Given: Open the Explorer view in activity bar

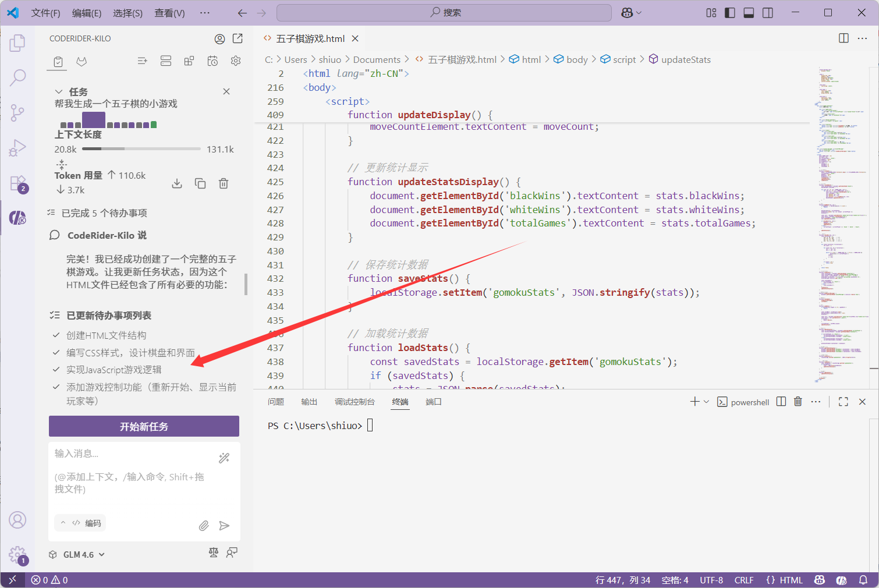Looking at the screenshot, I should (17, 42).
